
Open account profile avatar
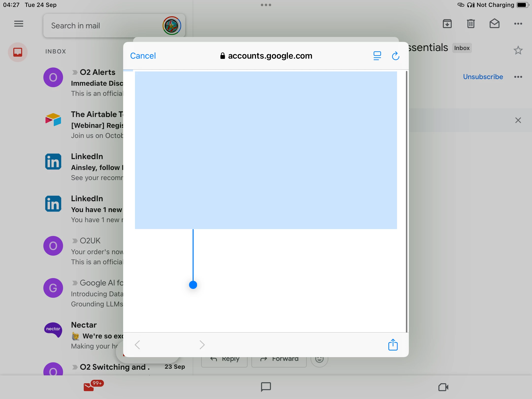pyautogui.click(x=172, y=26)
